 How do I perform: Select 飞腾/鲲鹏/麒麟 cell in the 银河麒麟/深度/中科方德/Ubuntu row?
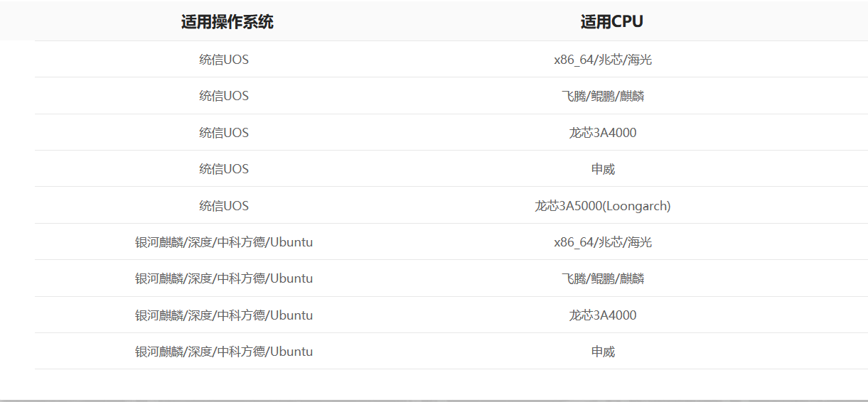pyautogui.click(x=603, y=278)
